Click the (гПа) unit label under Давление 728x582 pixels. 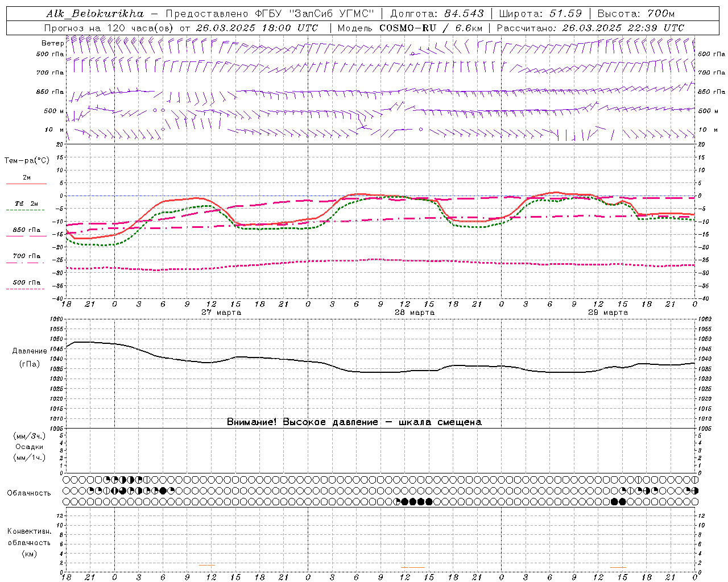point(30,364)
